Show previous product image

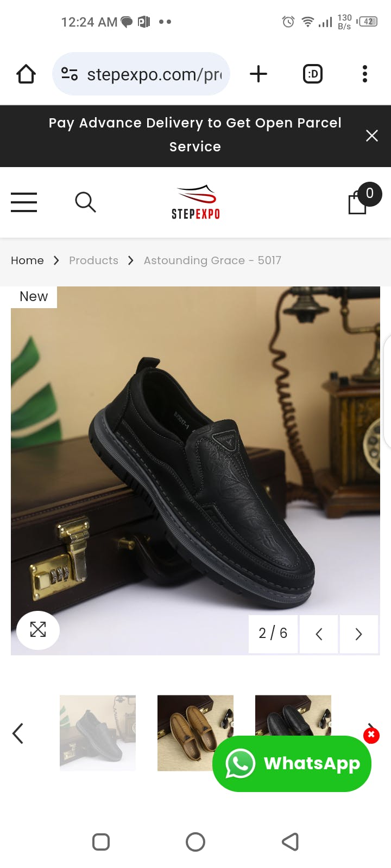click(319, 634)
